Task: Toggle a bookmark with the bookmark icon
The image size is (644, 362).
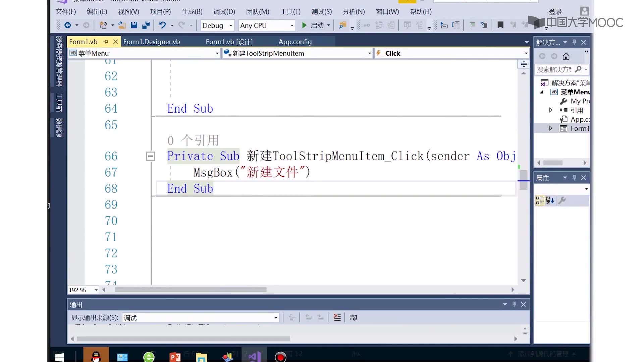Action: [x=500, y=25]
